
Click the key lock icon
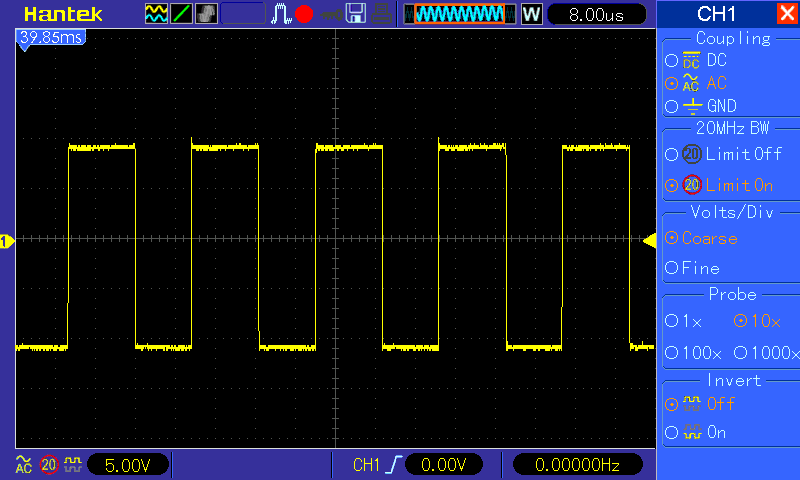pos(331,15)
